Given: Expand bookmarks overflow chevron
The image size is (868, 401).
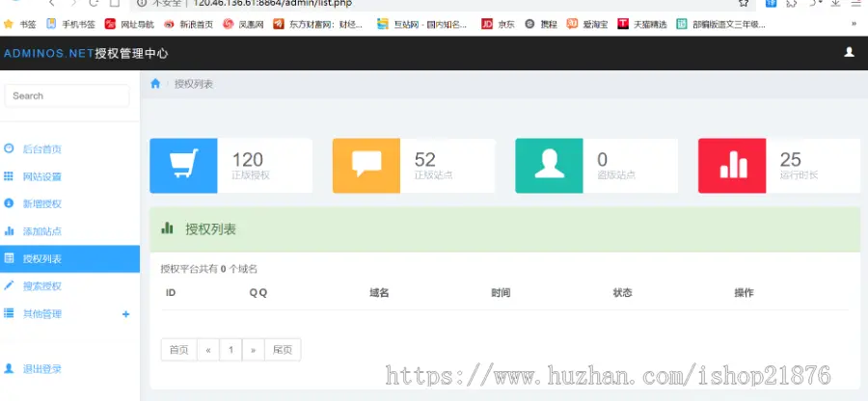Looking at the screenshot, I should [x=854, y=24].
